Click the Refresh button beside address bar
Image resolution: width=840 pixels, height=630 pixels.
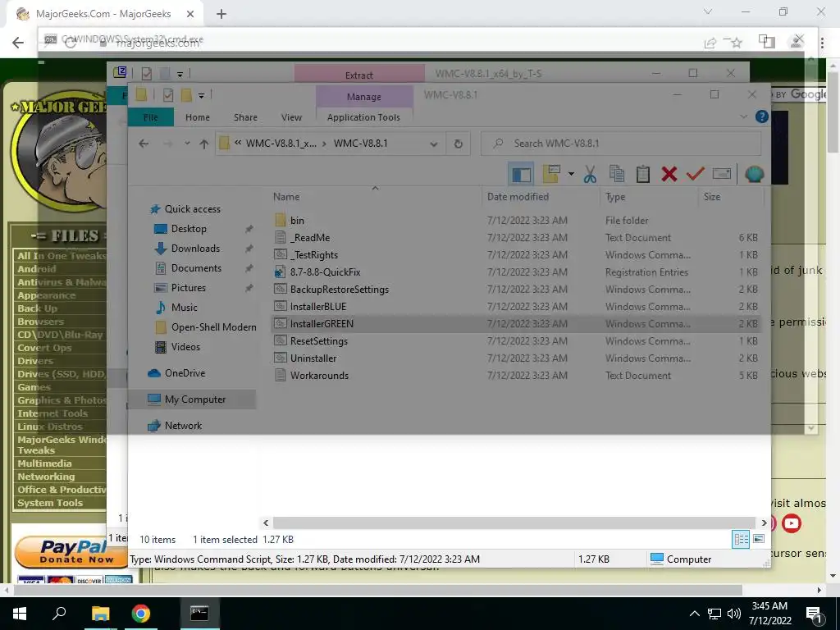(458, 144)
